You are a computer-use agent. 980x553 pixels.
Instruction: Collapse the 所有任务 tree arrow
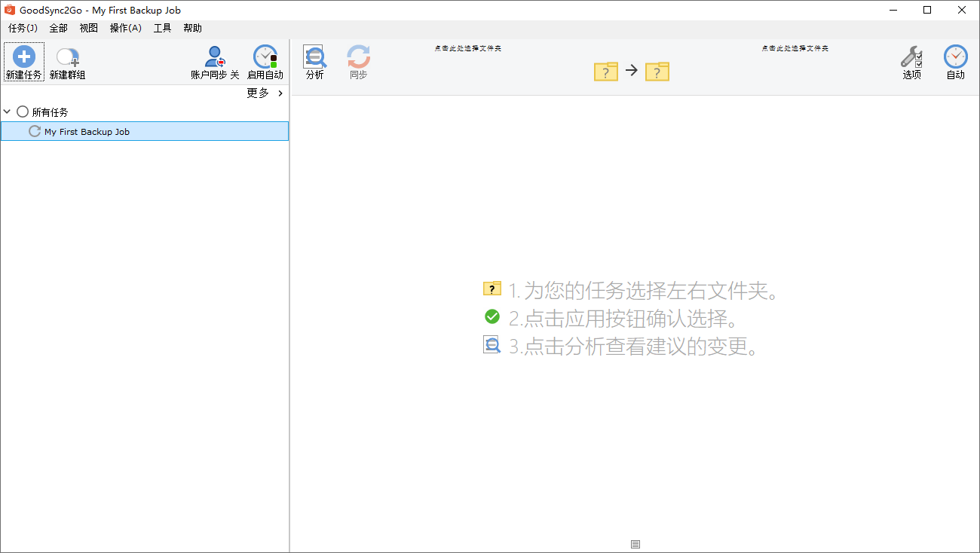tap(7, 111)
